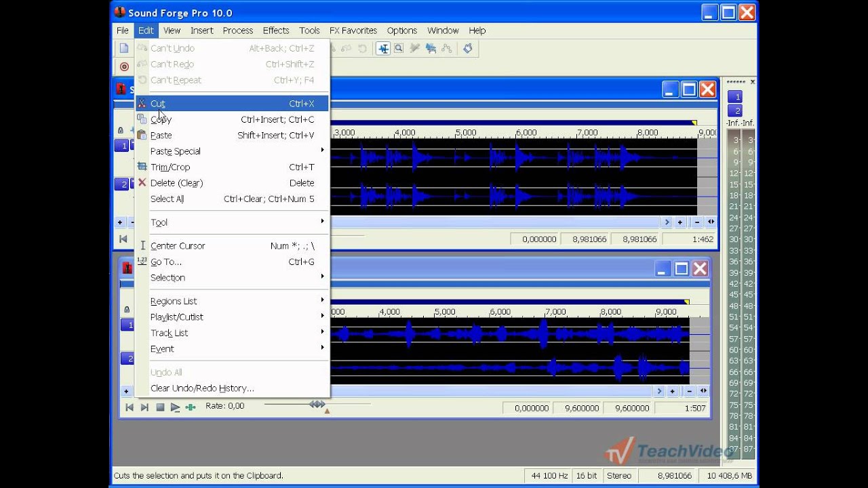This screenshot has height=488, width=868.
Task: Click zoom-to-fit arrows in lower window
Action: [705, 391]
